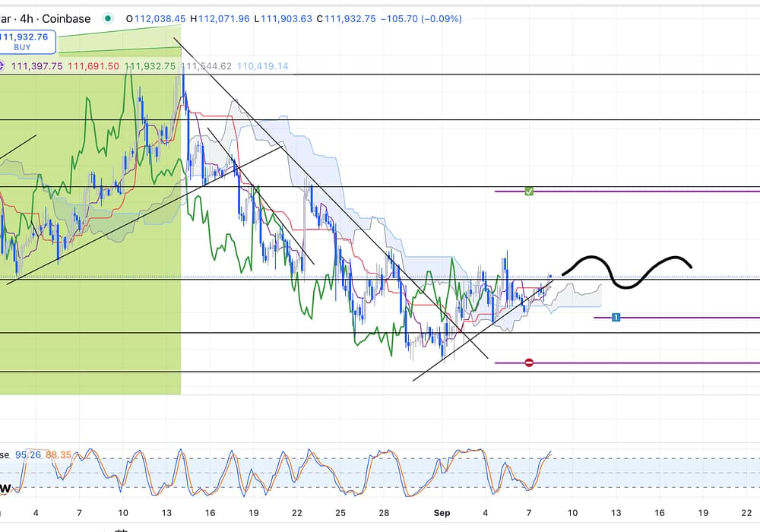Screen dimensions: 760x532
Task: Select the blue order marker labeled 1
Action: tap(616, 317)
